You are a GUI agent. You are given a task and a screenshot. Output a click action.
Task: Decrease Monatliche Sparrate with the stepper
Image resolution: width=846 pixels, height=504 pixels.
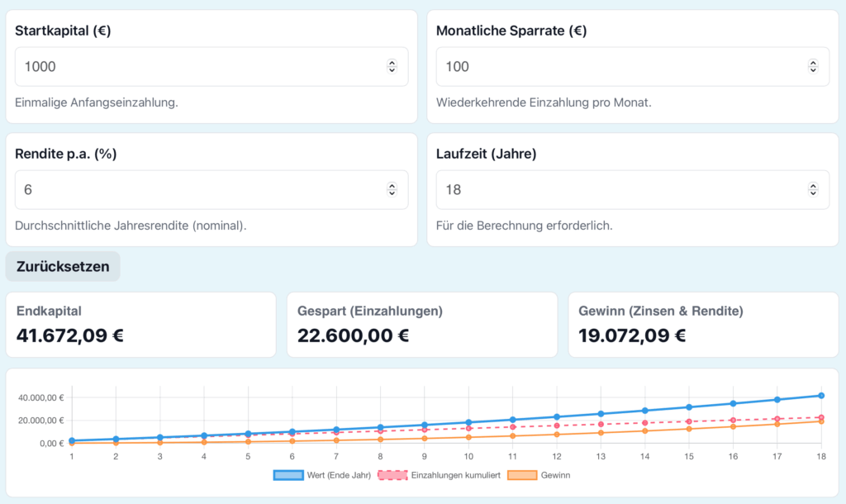coord(813,71)
